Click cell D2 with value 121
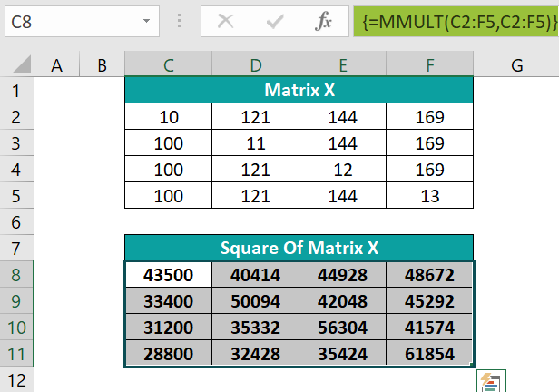This screenshot has height=392, width=559. click(255, 117)
